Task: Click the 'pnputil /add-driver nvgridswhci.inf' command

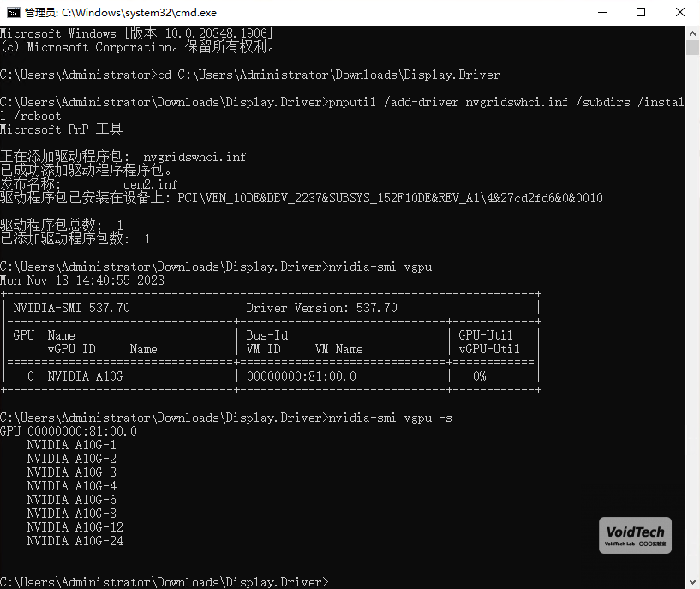Action: point(448,102)
